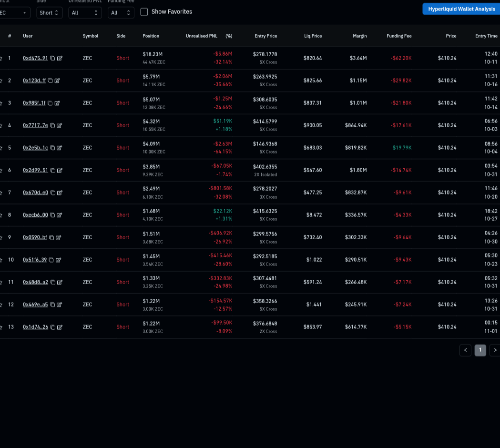
Task: Click the green $19.79K funding fee
Action: (402, 148)
